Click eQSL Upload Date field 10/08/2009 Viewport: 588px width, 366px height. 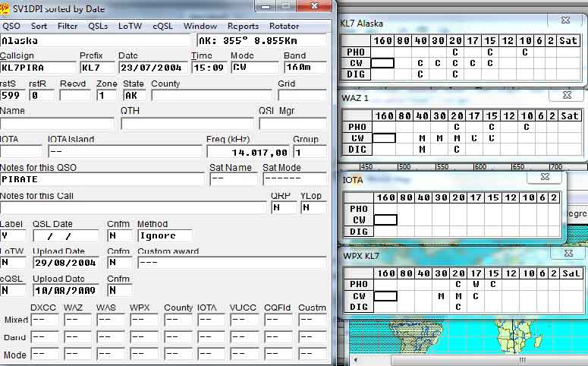click(66, 290)
